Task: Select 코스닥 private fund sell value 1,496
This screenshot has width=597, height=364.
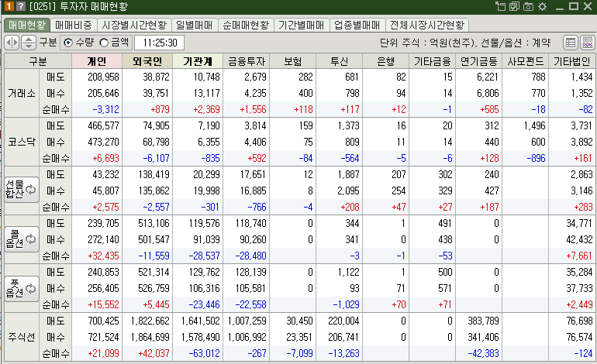Action: pos(534,125)
